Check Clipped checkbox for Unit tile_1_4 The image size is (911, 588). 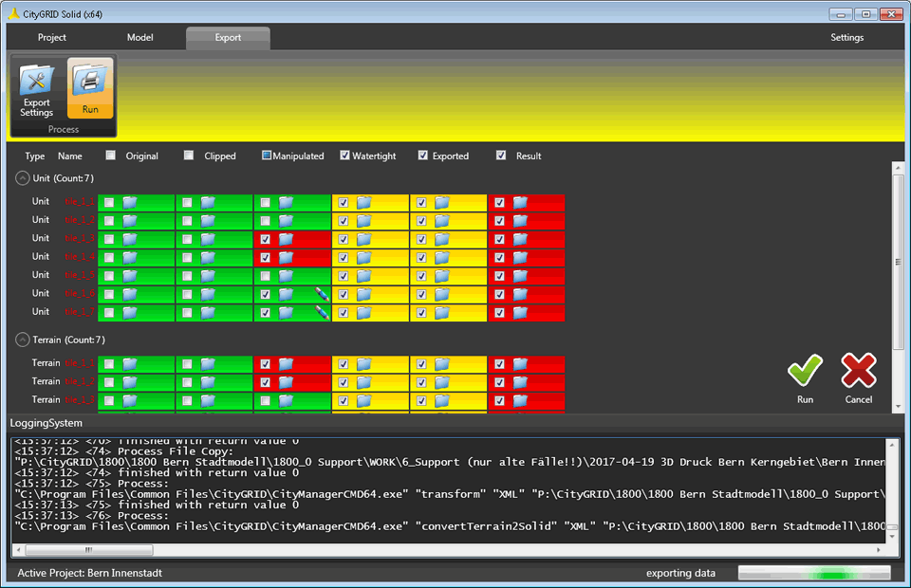point(187,258)
